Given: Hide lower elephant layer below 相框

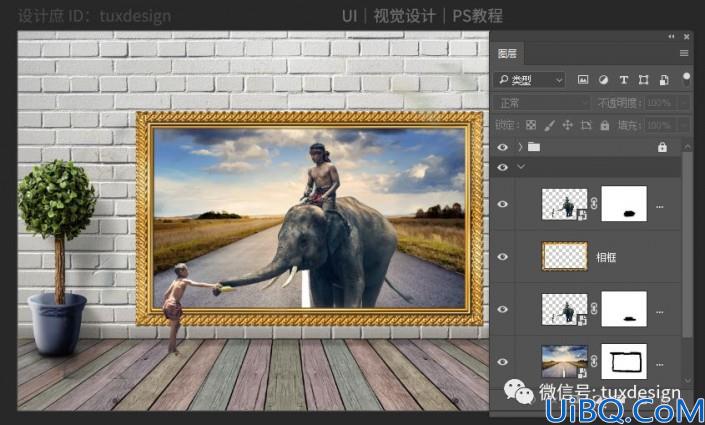Looking at the screenshot, I should (503, 309).
